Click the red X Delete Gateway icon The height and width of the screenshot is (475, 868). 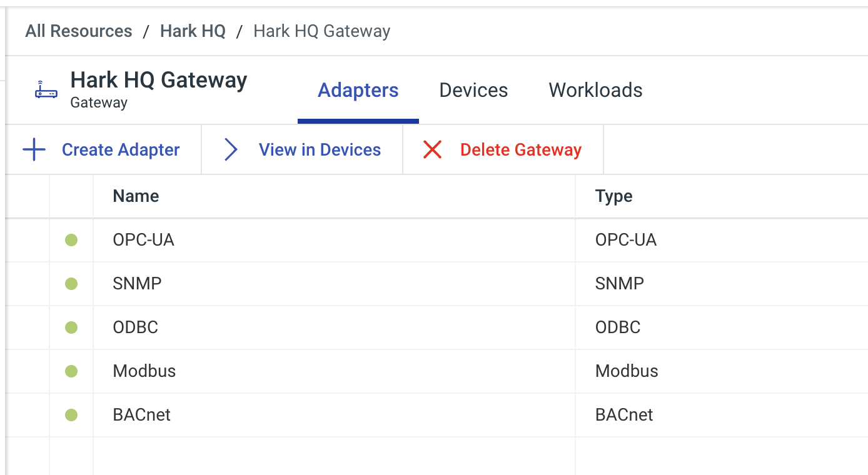point(432,150)
